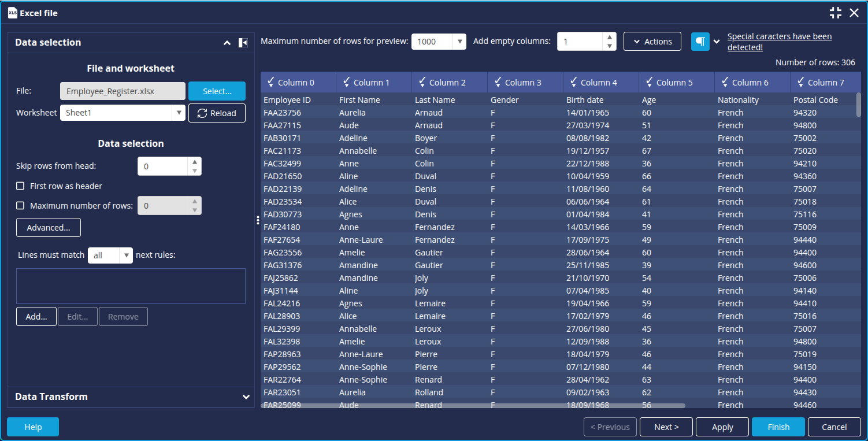
Task: Click the Column 0 header checkmark icon
Action: pos(269,82)
